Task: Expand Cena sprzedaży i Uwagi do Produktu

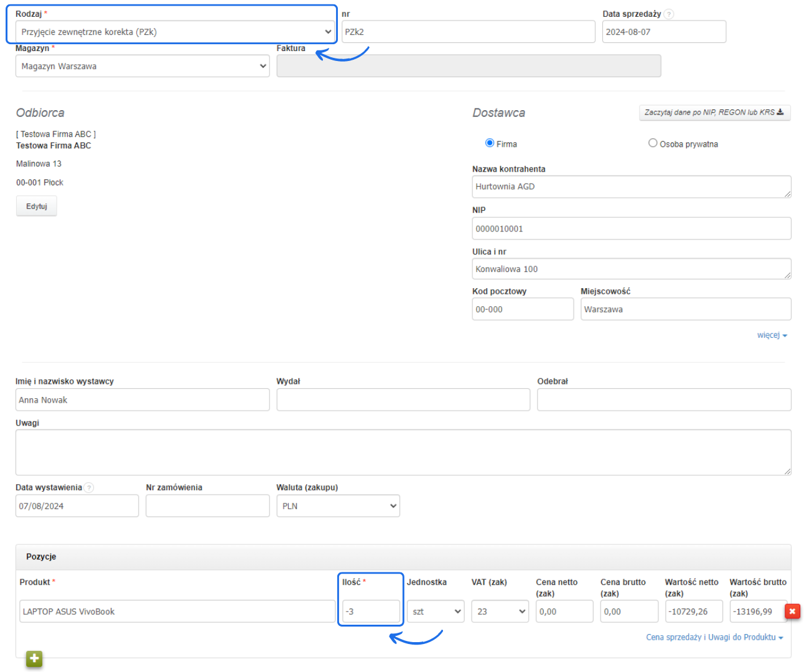Action: point(714,637)
